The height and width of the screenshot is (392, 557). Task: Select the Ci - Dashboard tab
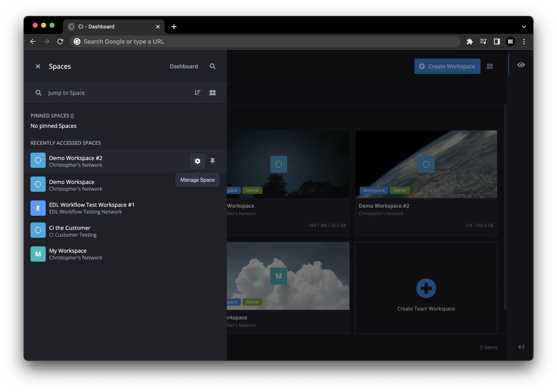(114, 26)
